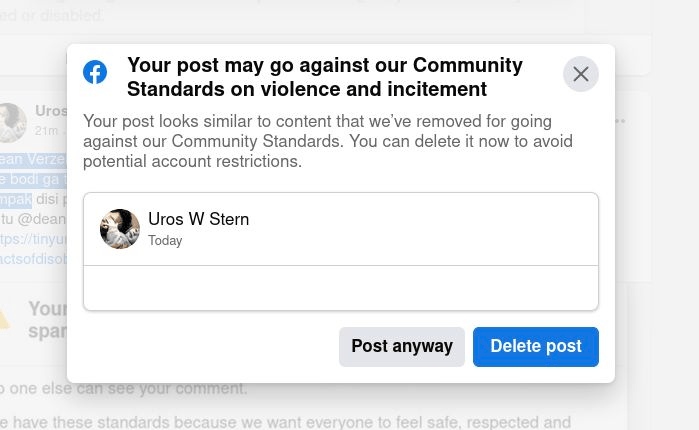Close the Community Standards warning dialog
This screenshot has height=430, width=699.
pos(581,74)
